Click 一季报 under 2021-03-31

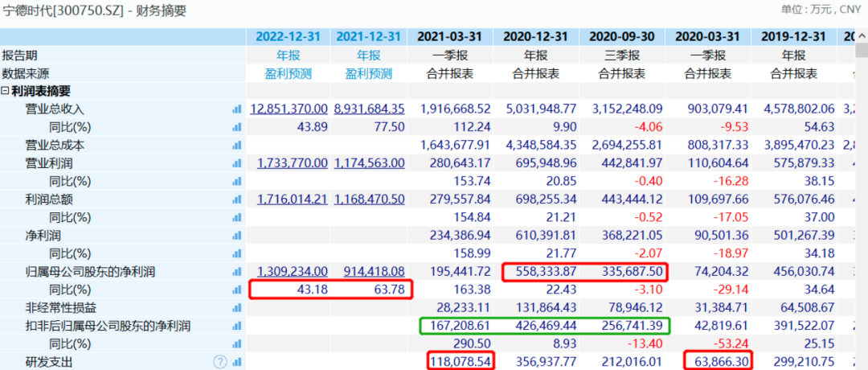pos(449,55)
